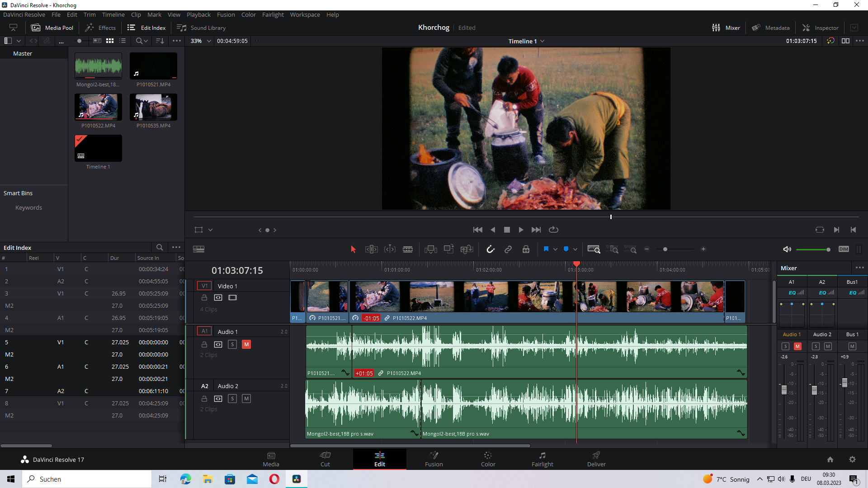Toggle position lock padlock in toolbar

[526, 249]
